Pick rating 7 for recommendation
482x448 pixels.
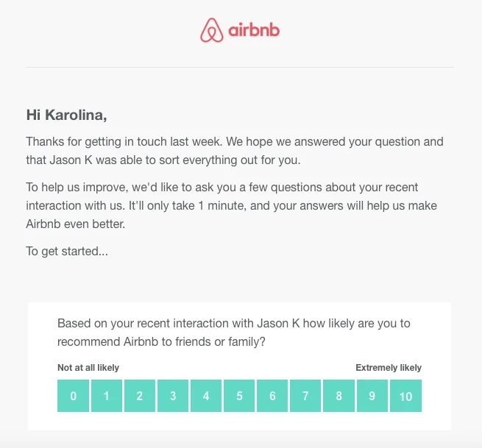point(305,396)
